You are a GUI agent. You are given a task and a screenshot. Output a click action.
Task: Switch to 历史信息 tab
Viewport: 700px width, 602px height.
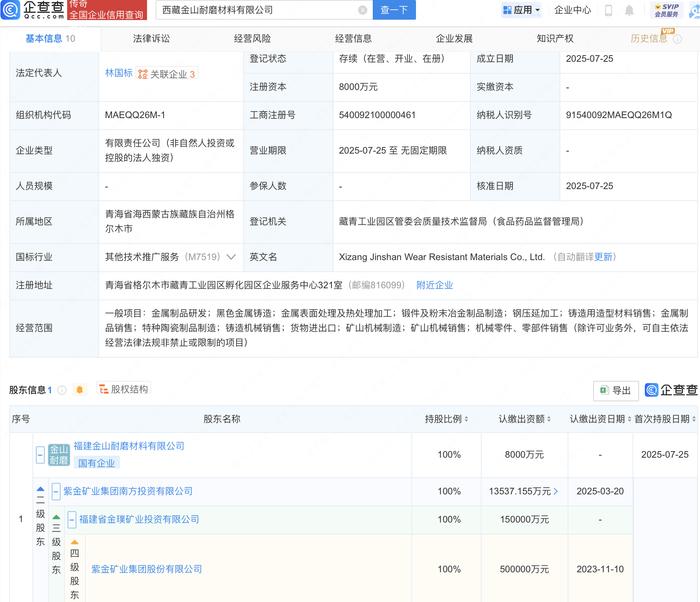pos(649,38)
